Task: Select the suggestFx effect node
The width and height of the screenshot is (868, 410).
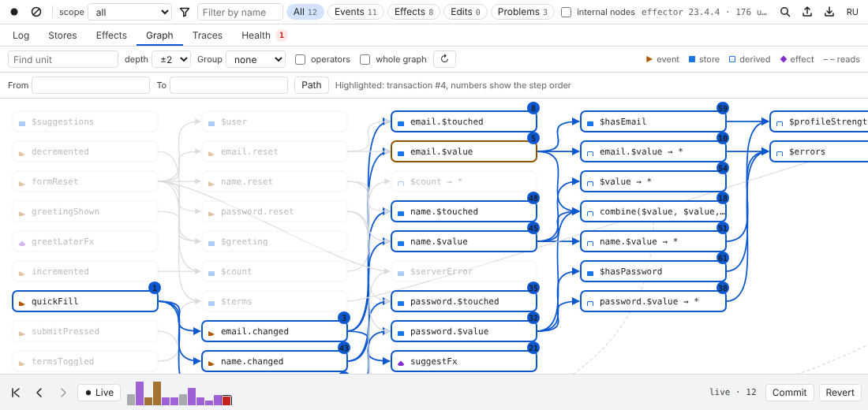Action: tap(464, 361)
